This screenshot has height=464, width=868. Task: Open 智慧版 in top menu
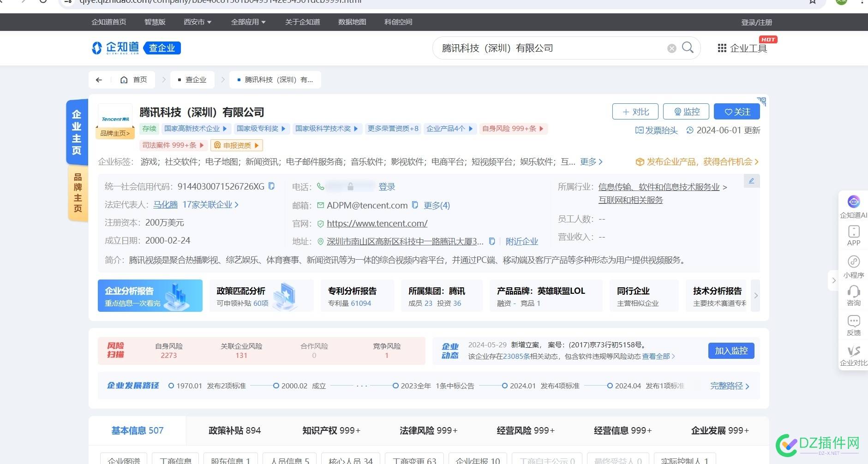155,22
